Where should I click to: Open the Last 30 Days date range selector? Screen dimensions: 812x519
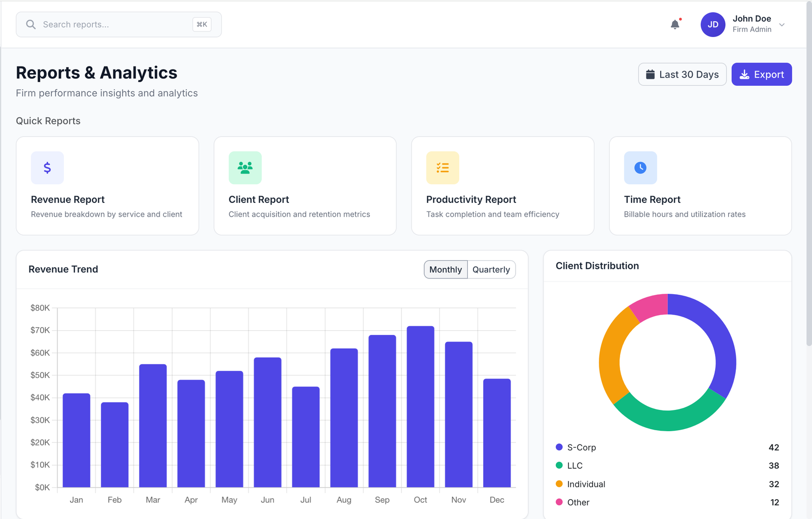(x=682, y=74)
